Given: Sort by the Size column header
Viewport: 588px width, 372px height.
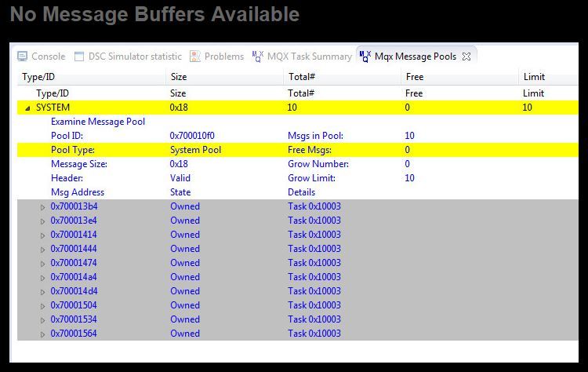Looking at the screenshot, I should point(178,77).
